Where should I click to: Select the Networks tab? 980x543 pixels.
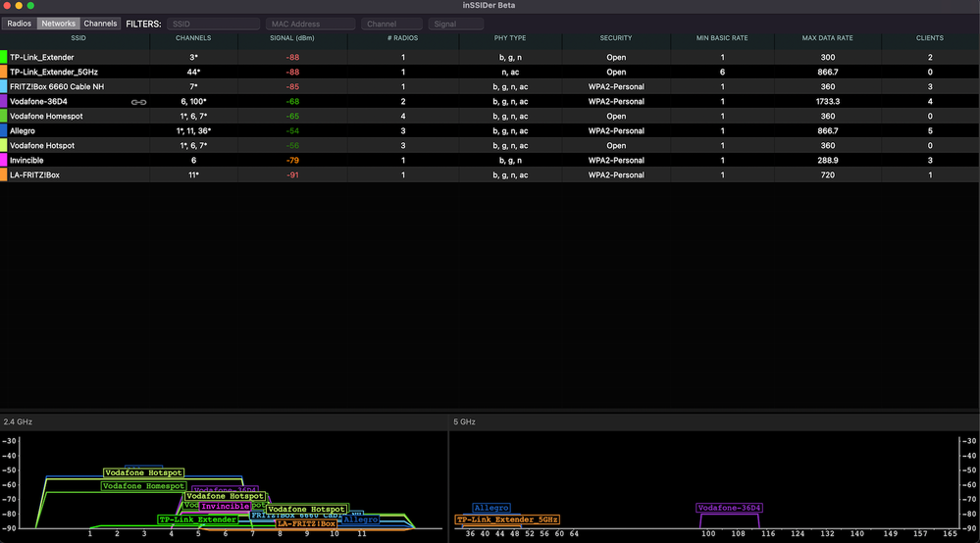(58, 24)
